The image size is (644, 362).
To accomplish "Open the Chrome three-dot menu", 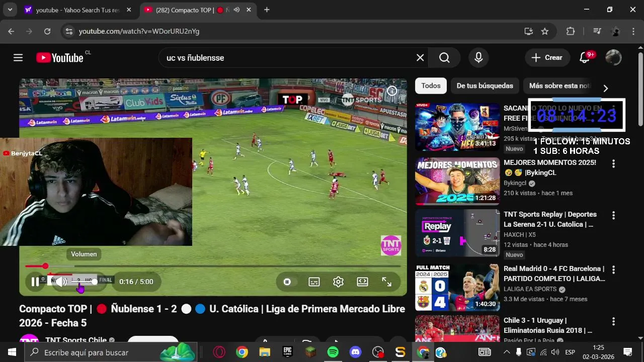I will tap(633, 31).
